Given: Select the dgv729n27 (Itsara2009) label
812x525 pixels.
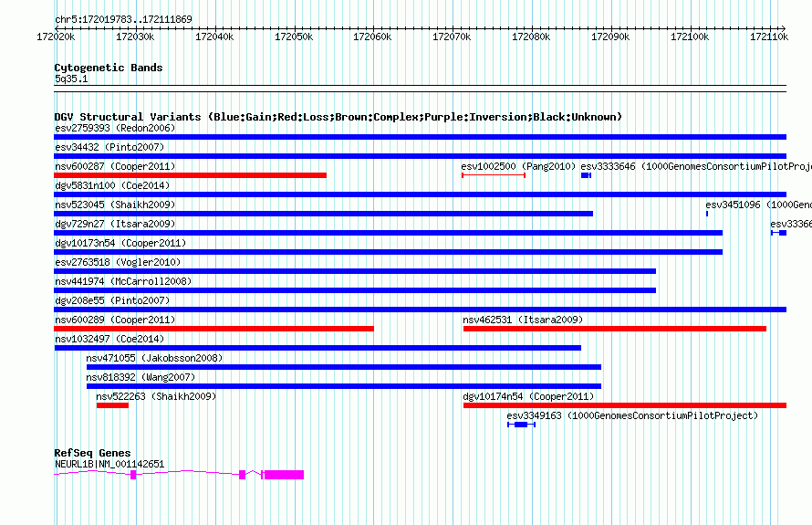Looking at the screenshot, I should click(x=115, y=224).
